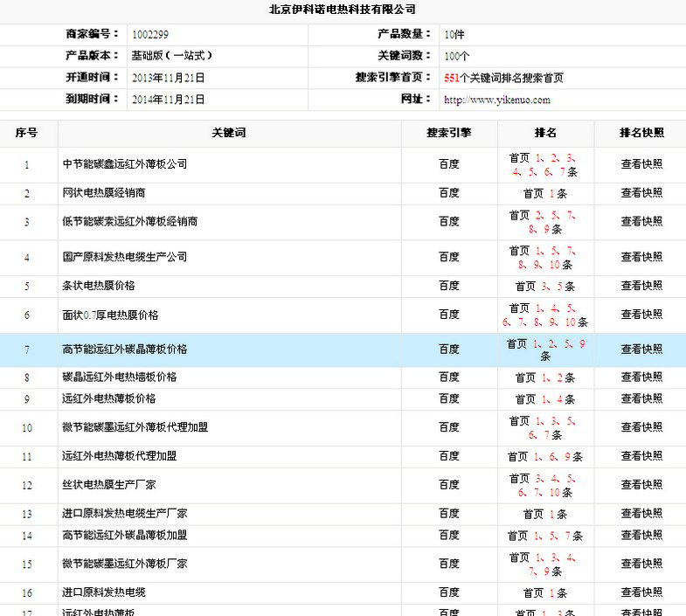Select keyword 远红外电热薄板代理加盟
This screenshot has width=686, height=616.
(120, 456)
